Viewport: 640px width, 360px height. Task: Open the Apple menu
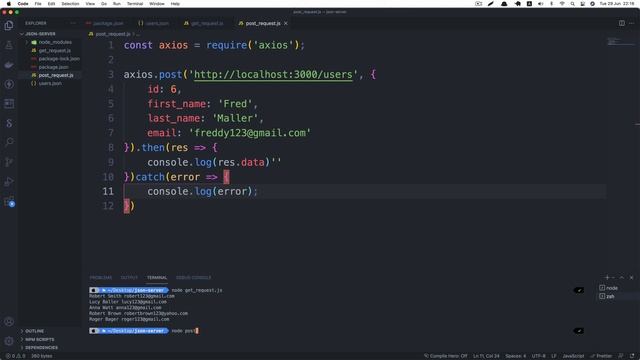9,4
